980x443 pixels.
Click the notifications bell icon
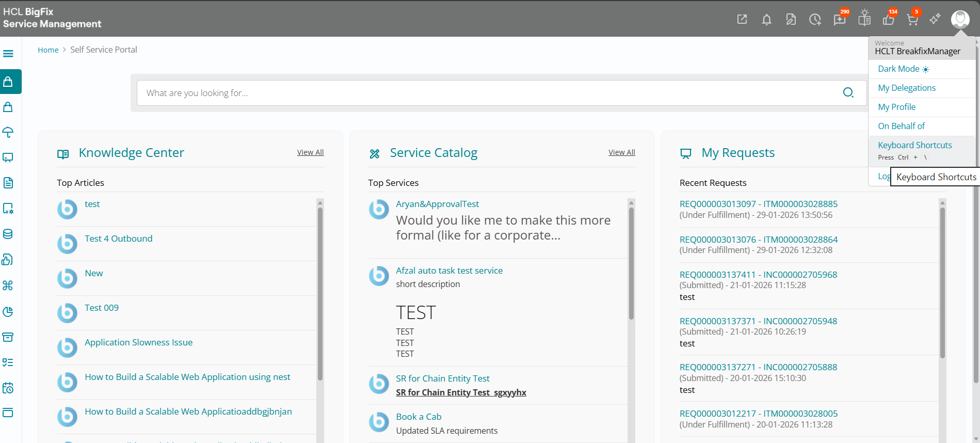click(x=766, y=20)
